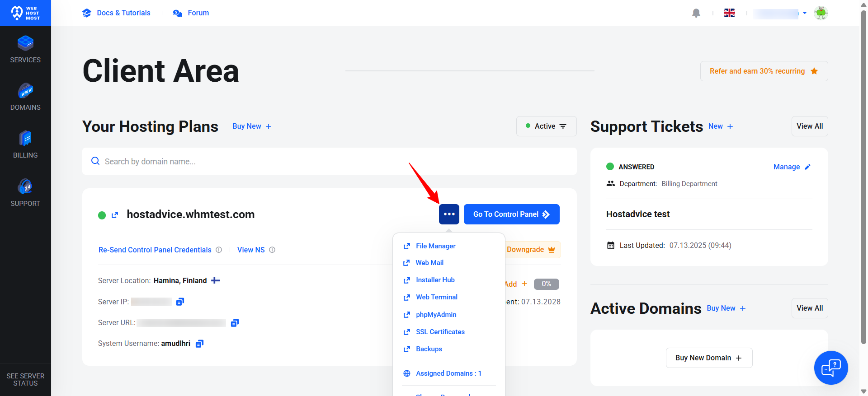Viewport: 868px width, 396px height.
Task: Click the green ANSWERED status dot
Action: coord(610,167)
